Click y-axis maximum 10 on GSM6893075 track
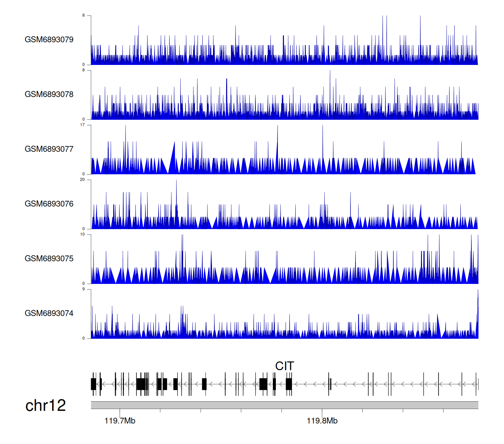 coord(82,234)
